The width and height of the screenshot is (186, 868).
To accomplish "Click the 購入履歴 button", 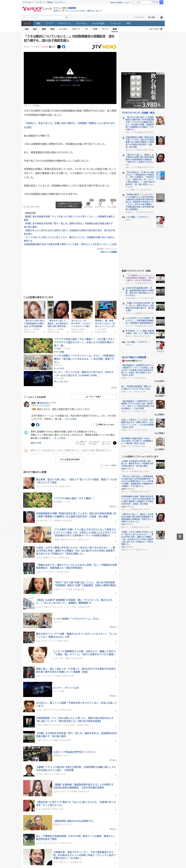I will (x=152, y=18).
